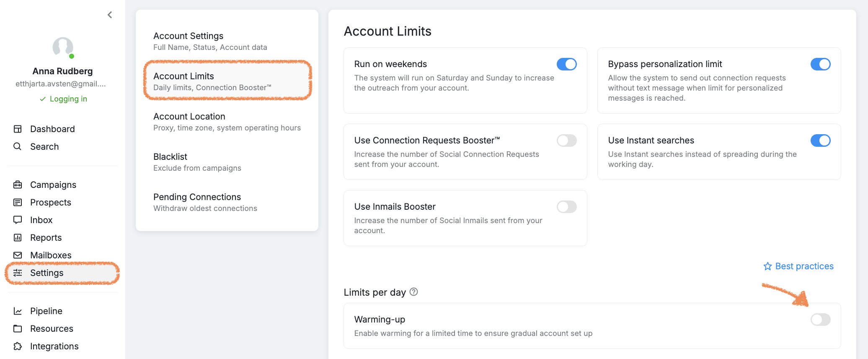
Task: Disable the Run on weekends toggle
Action: (566, 64)
